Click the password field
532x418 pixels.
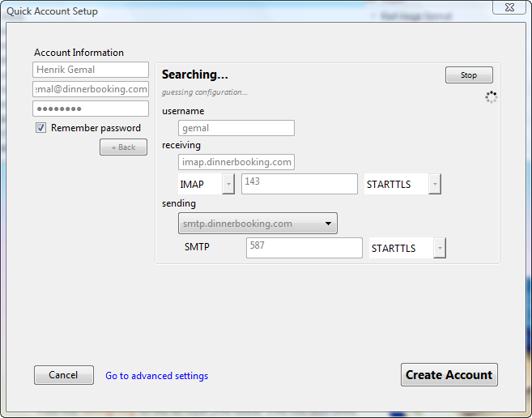(91, 109)
